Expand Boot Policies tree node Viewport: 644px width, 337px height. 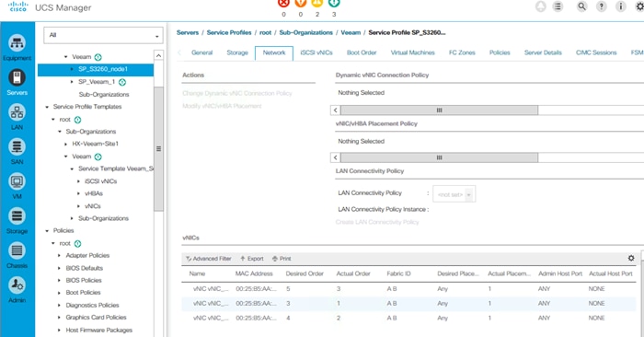click(60, 293)
